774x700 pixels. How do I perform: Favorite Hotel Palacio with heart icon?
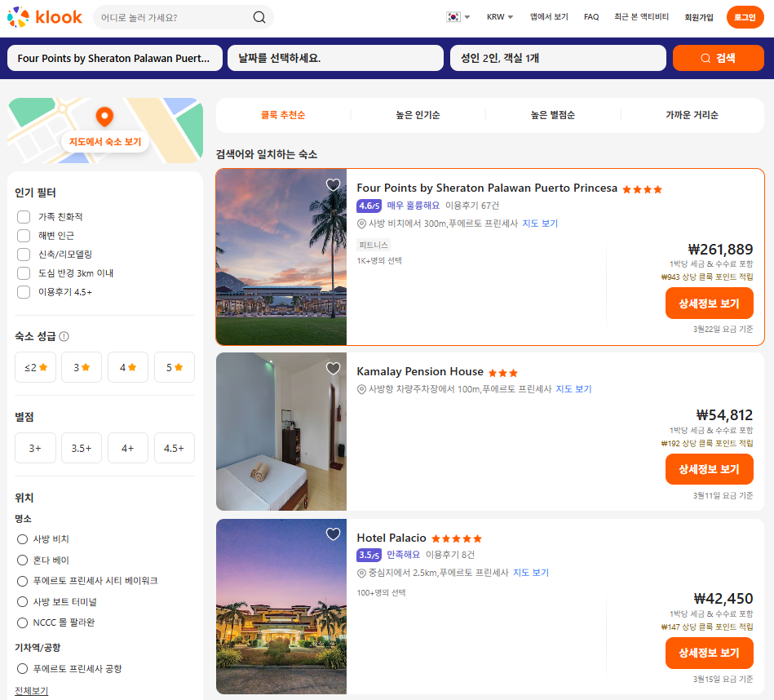[x=334, y=534]
